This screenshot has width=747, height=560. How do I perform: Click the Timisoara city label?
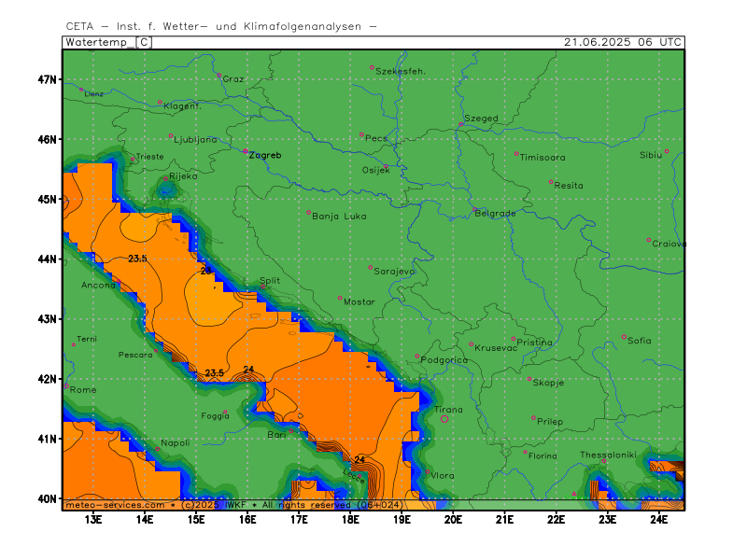click(x=543, y=157)
